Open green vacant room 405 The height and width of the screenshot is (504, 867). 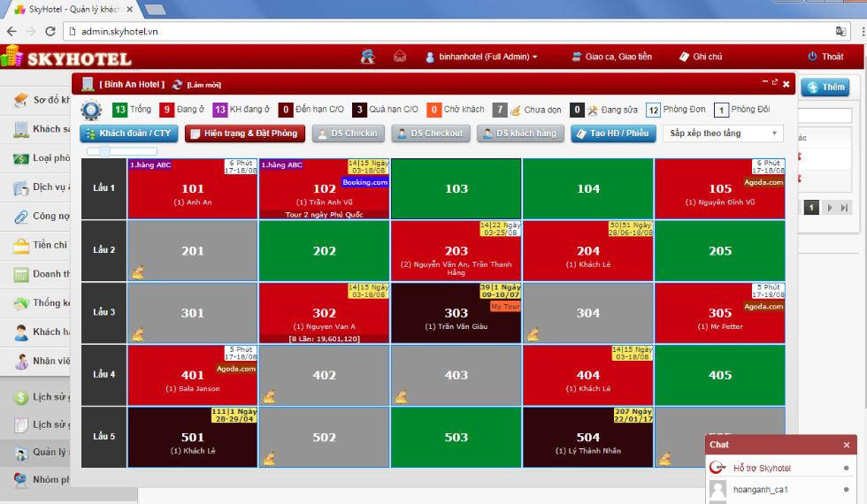(720, 375)
